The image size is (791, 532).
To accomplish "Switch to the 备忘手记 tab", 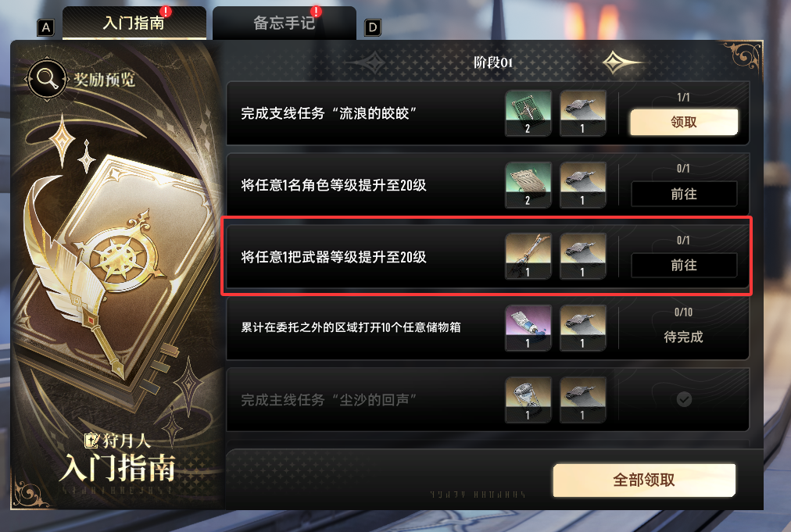I will (x=285, y=23).
